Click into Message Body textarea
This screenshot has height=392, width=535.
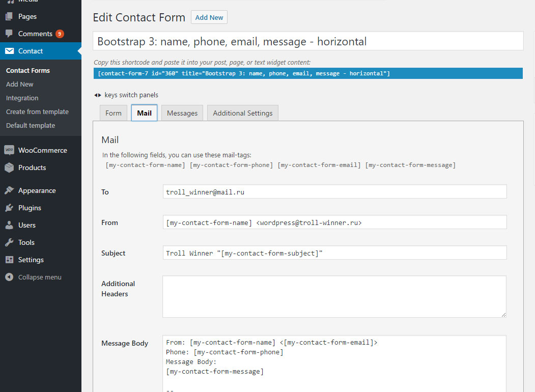(334, 363)
